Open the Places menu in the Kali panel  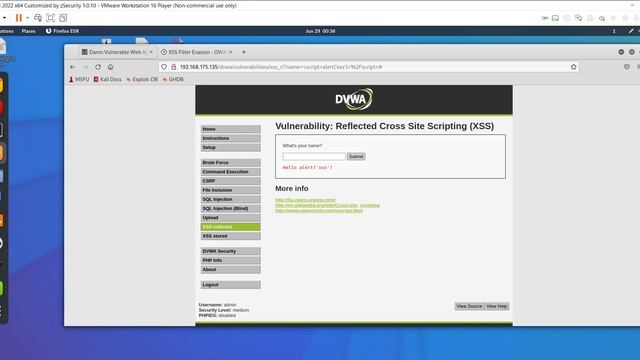pyautogui.click(x=29, y=31)
